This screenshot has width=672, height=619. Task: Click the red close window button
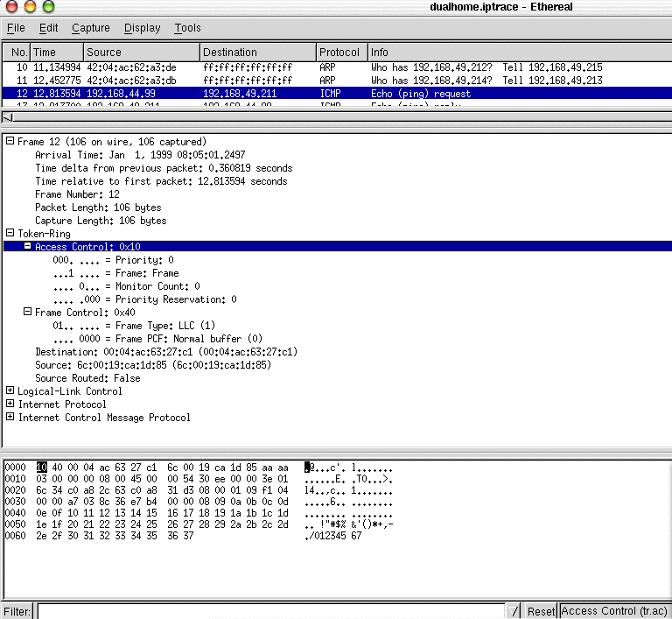tap(11, 6)
